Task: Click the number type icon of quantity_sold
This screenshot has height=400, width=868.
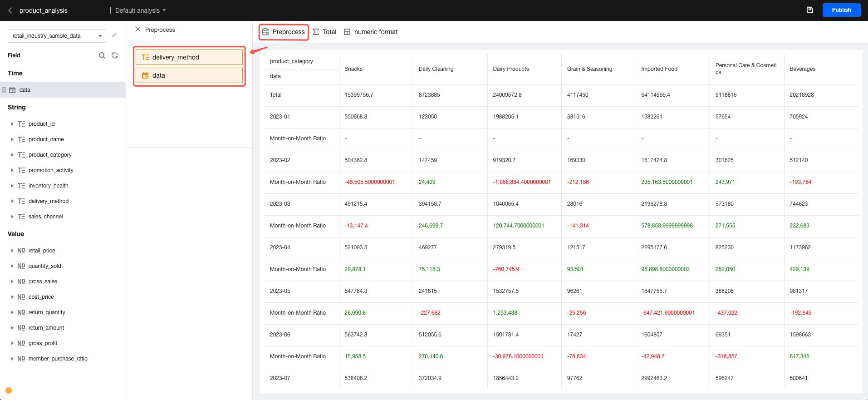Action: pos(21,266)
